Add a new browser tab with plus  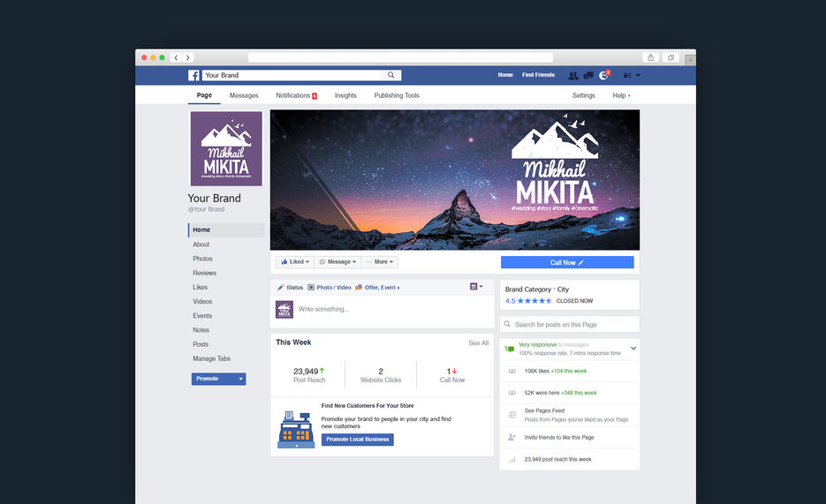pyautogui.click(x=690, y=61)
